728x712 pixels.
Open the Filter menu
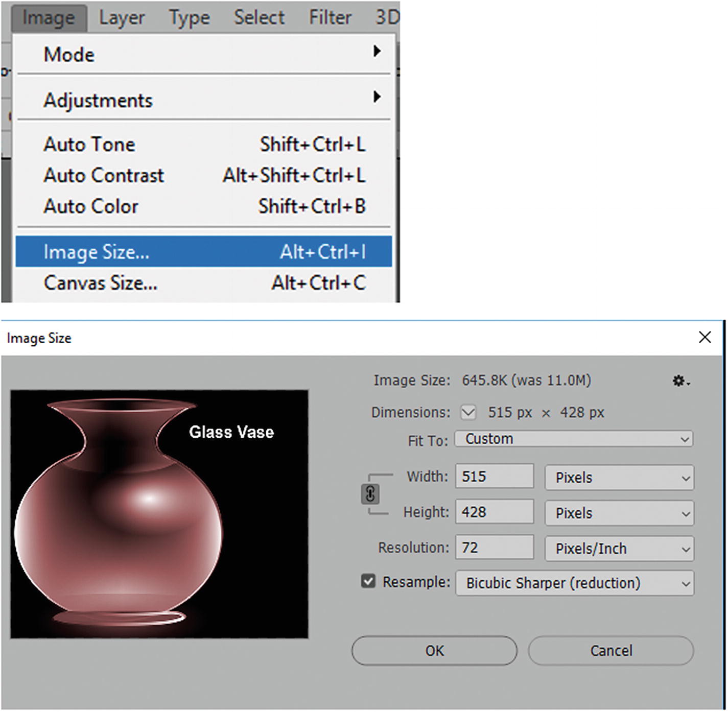pos(330,17)
